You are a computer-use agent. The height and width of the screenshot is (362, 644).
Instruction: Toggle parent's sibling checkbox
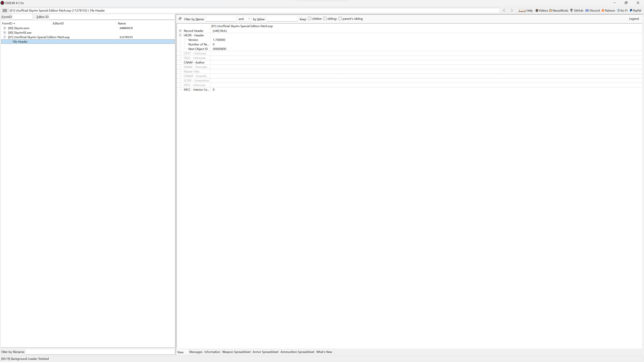click(340, 19)
